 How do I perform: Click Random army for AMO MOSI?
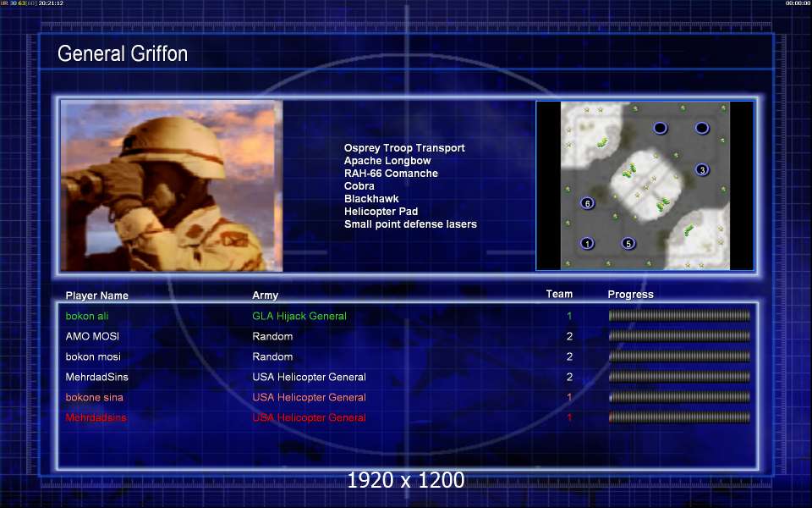click(x=272, y=336)
